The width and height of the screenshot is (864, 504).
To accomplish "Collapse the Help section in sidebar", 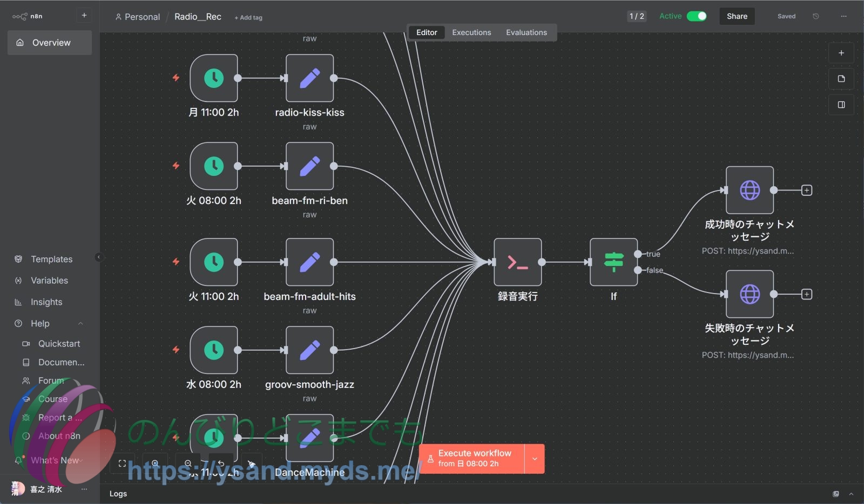I will 80,324.
